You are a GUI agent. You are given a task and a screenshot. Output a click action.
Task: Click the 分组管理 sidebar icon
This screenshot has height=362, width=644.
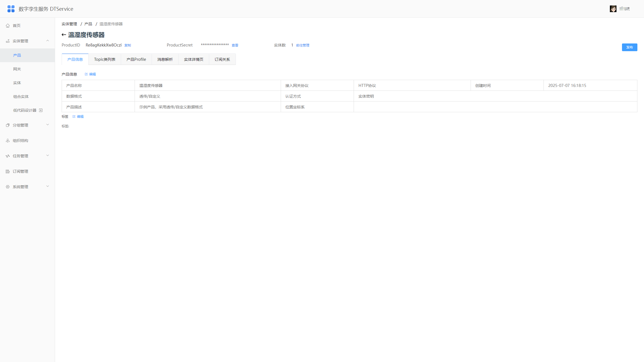tap(8, 125)
